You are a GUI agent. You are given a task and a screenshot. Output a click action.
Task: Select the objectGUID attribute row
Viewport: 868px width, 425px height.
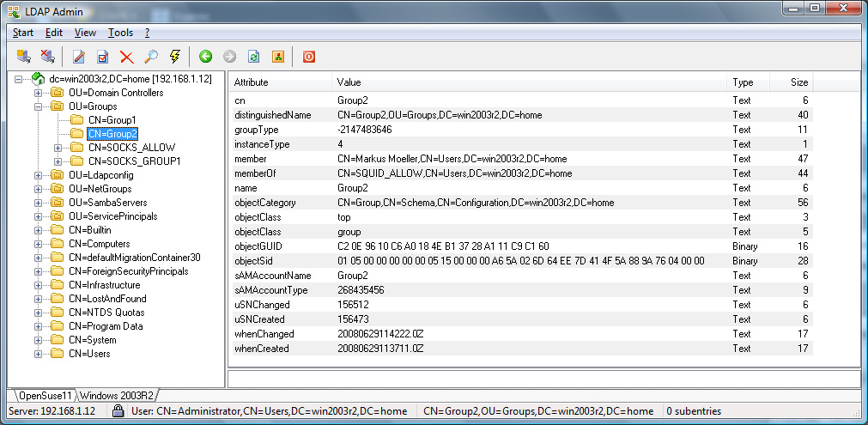click(x=521, y=246)
